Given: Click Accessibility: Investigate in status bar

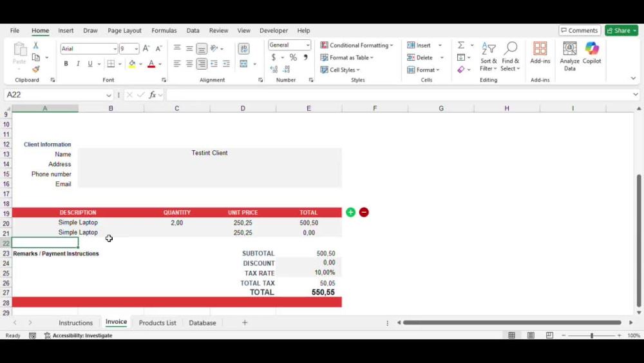Looking at the screenshot, I should [79, 335].
